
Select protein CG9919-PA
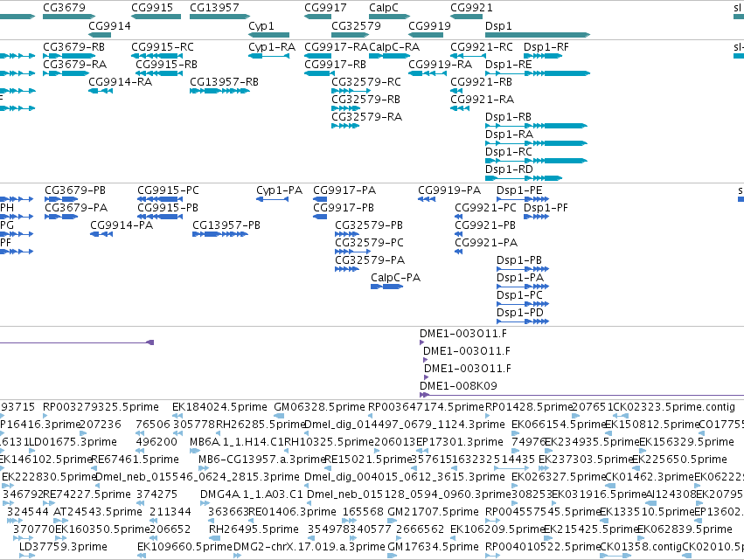[448, 190]
